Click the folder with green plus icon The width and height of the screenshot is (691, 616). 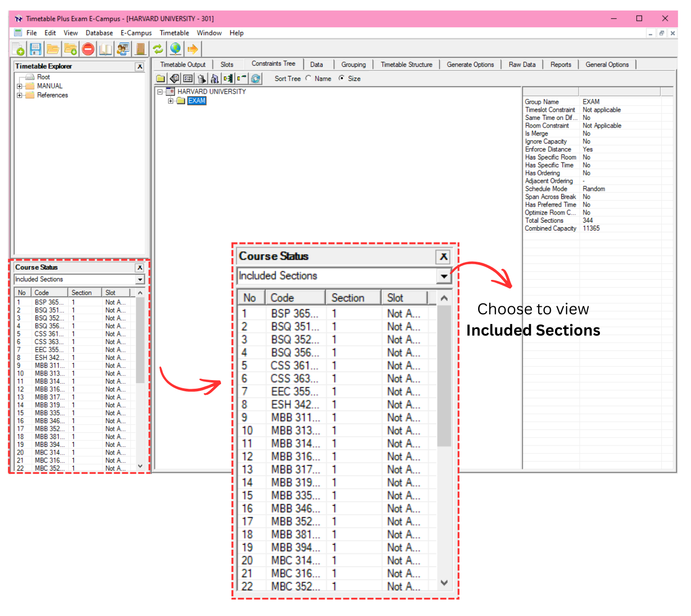point(70,49)
